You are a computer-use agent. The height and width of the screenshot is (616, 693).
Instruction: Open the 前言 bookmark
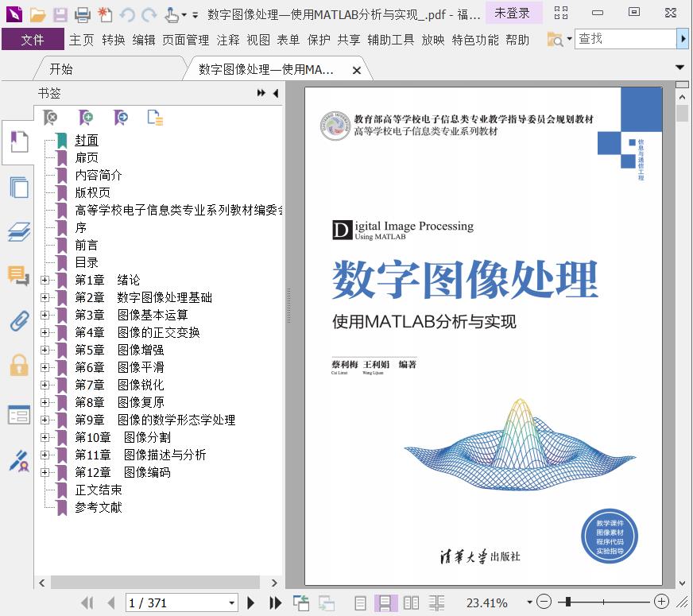point(87,245)
